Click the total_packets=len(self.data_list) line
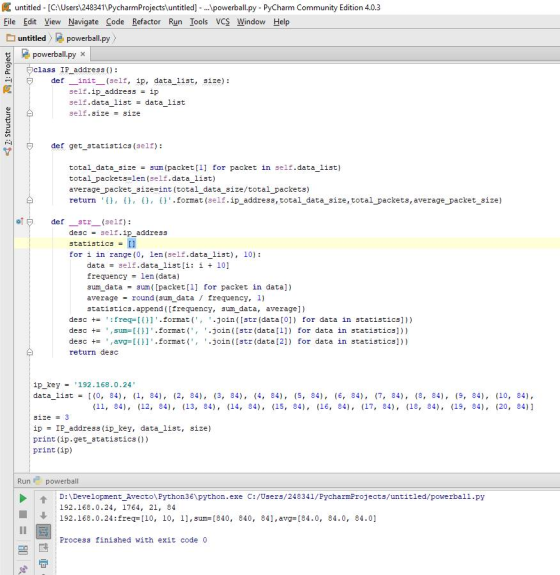Viewport: 560px width, 575px height. [142, 179]
